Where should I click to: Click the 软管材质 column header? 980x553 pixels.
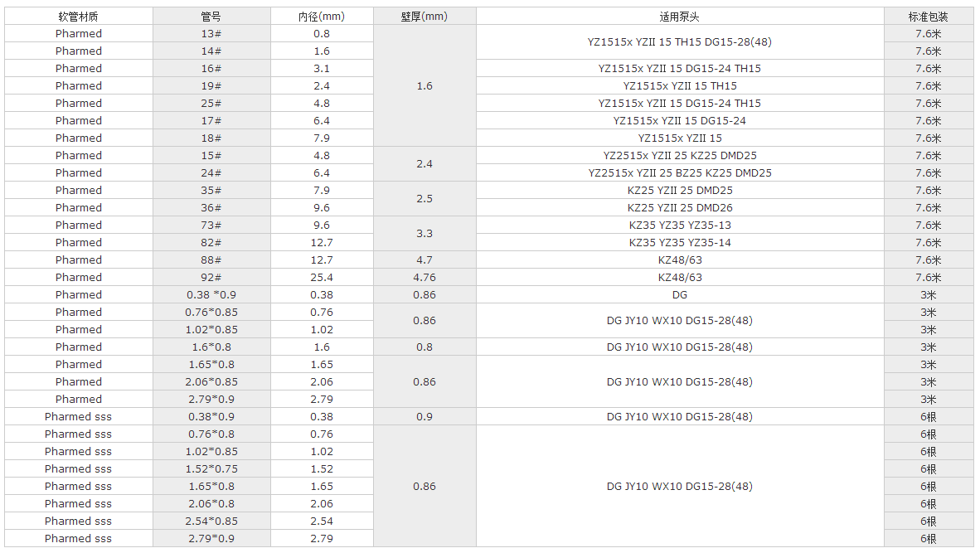[79, 17]
